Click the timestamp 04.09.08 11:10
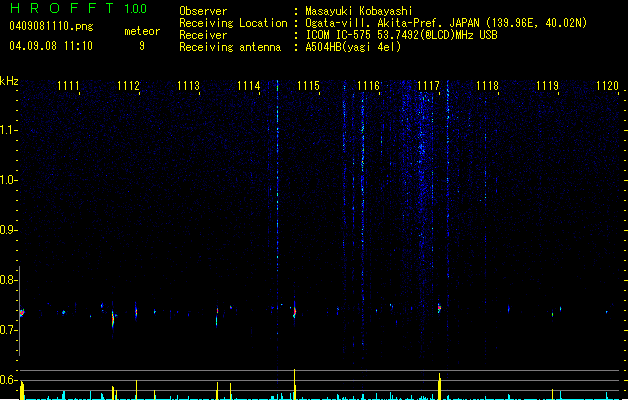Image resolution: width=629 pixels, height=400 pixels. coord(51,46)
